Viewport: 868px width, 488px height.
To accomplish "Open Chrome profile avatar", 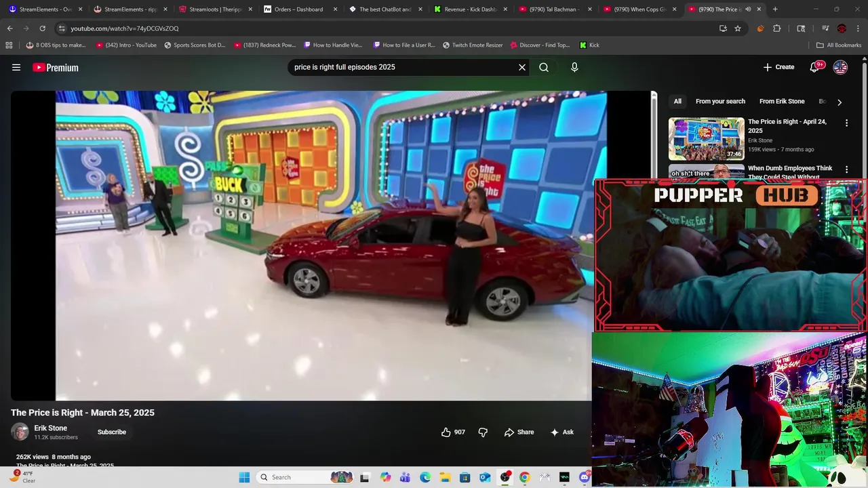I will (842, 28).
